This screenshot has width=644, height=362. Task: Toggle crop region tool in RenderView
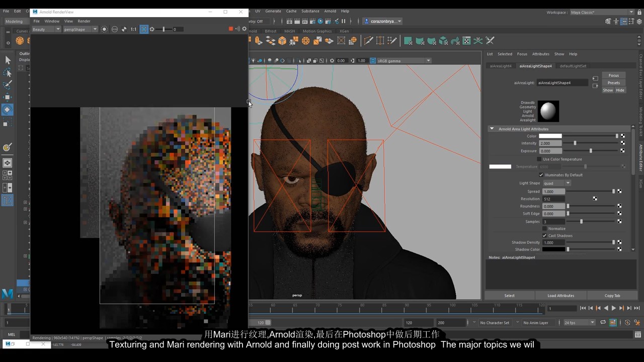pos(144,29)
